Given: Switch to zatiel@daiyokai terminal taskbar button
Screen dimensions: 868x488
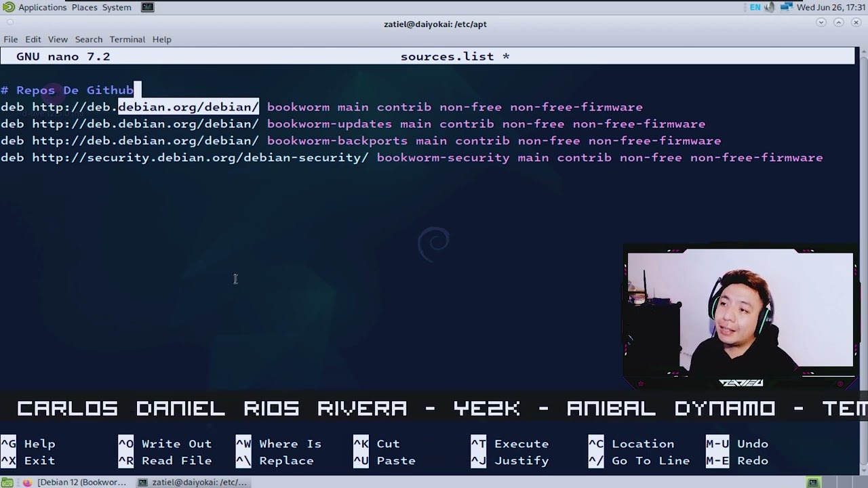Looking at the screenshot, I should tap(193, 483).
